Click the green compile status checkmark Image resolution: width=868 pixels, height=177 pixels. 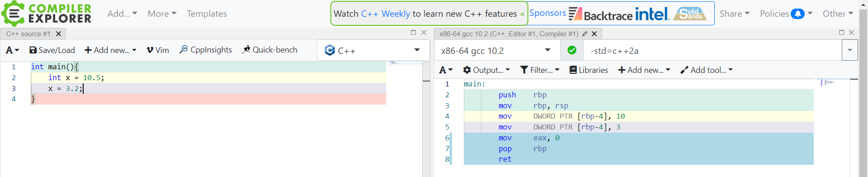(x=572, y=50)
